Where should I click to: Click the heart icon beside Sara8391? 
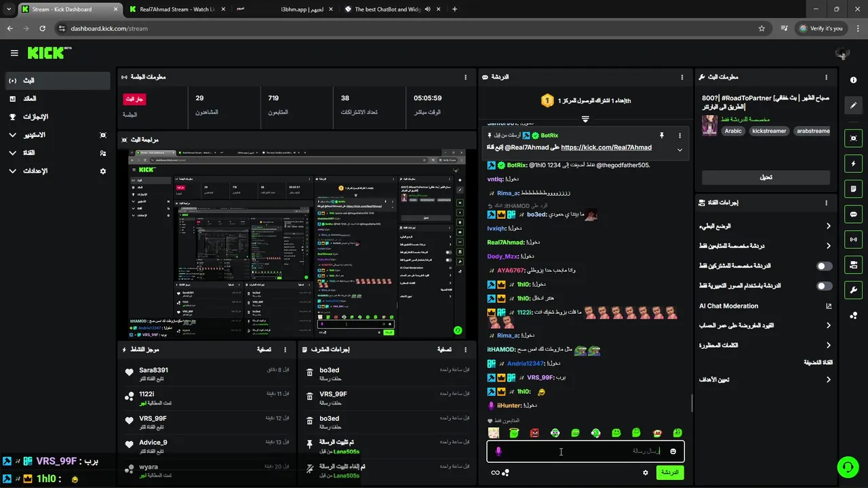point(129,373)
